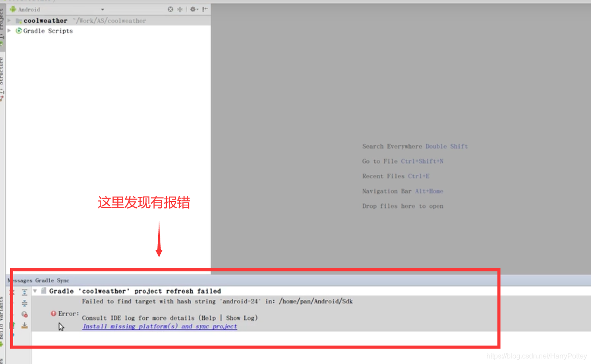Select the 'project refresh failed' message header

pyautogui.click(x=135, y=291)
